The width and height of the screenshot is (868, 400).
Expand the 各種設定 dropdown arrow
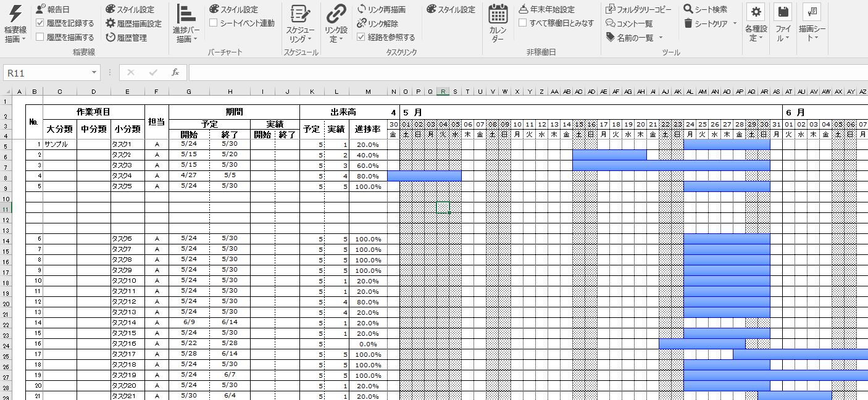[x=761, y=38]
